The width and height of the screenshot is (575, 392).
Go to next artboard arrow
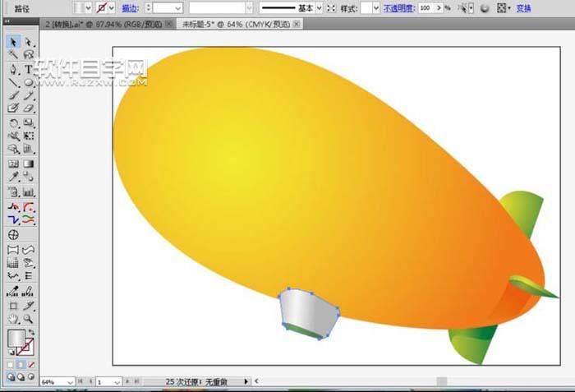pos(127,381)
